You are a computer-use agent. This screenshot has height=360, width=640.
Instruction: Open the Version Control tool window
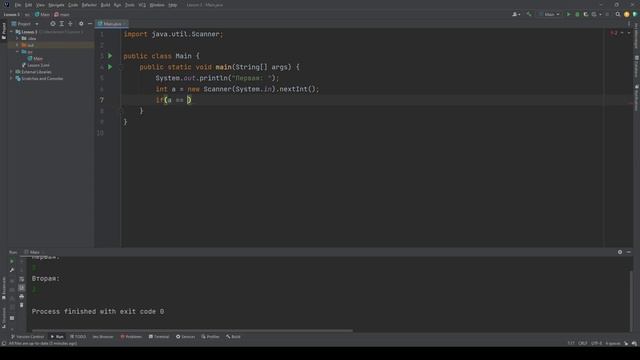27,337
